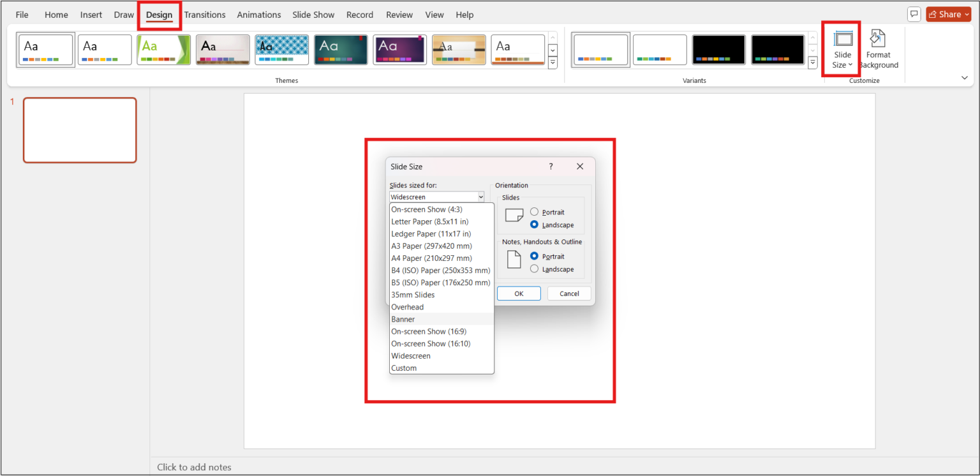980x476 pixels.
Task: Confirm slide size settings with OK
Action: (518, 293)
